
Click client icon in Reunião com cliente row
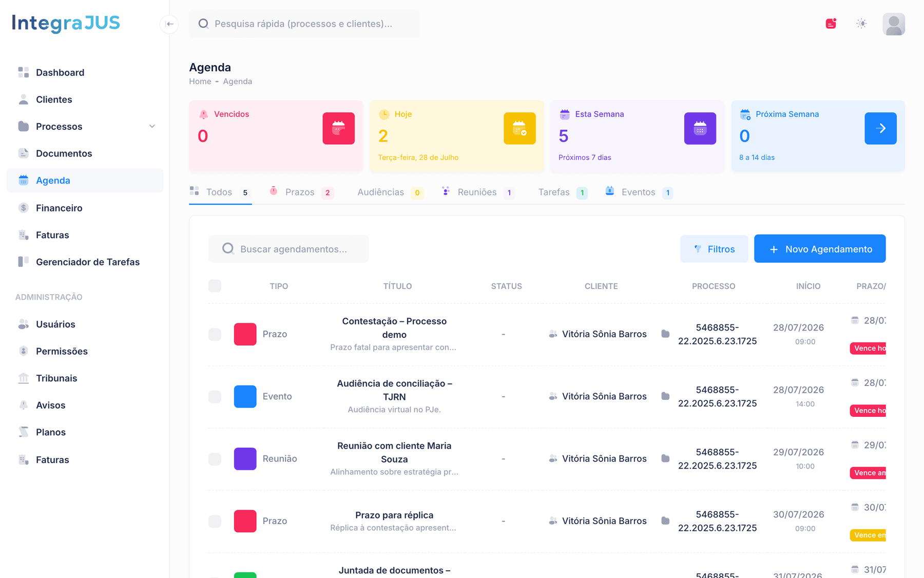tap(553, 458)
